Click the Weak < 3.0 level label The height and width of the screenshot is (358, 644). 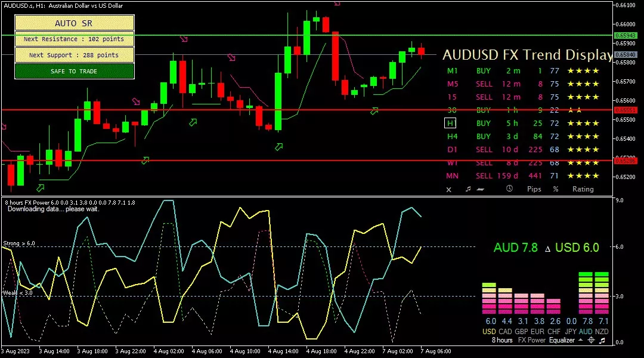18,292
